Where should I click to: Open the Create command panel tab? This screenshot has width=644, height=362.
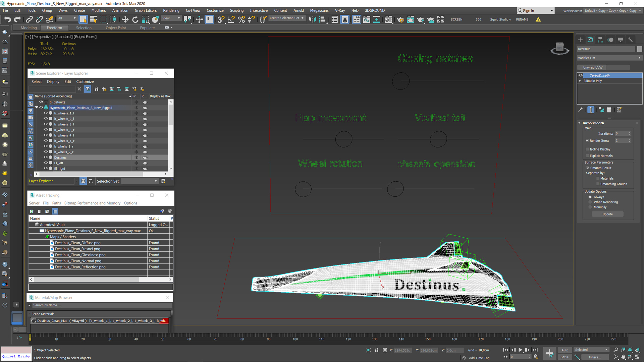pos(580,40)
